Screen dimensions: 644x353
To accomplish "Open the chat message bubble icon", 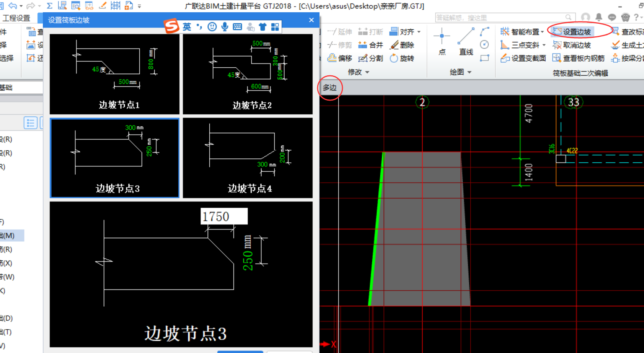I will tap(612, 17).
